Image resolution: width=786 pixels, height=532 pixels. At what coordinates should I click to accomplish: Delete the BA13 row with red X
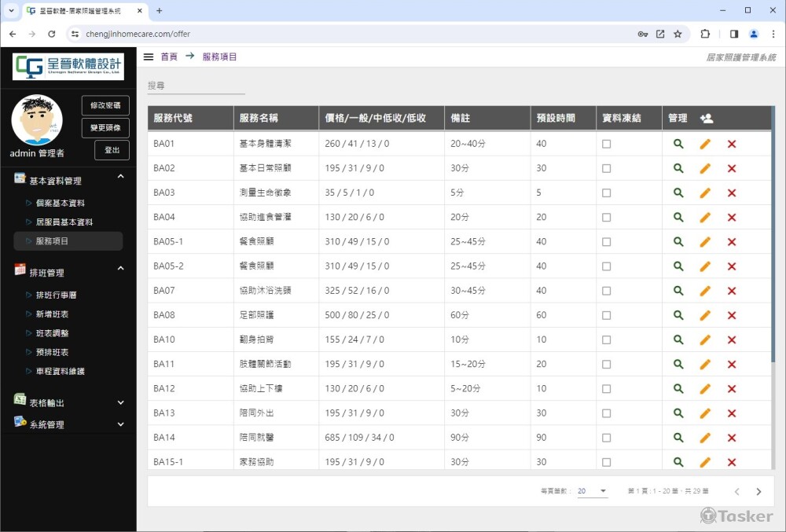click(732, 413)
